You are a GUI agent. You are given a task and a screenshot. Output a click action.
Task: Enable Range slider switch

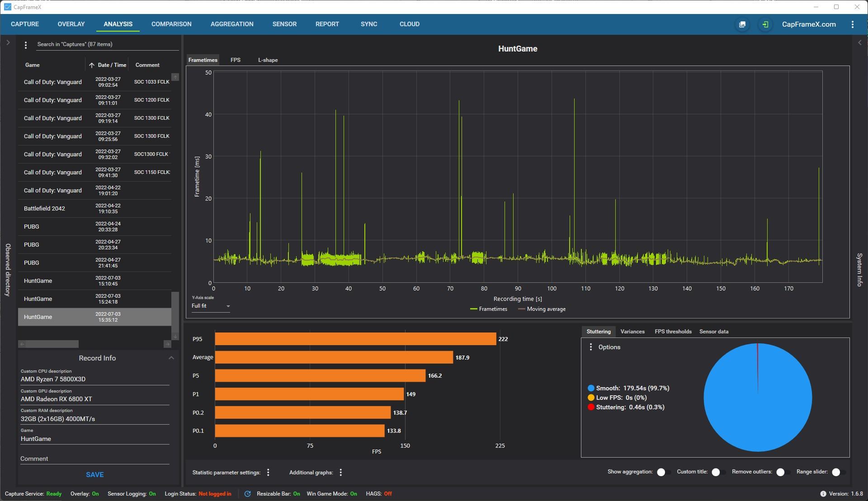[x=838, y=472]
